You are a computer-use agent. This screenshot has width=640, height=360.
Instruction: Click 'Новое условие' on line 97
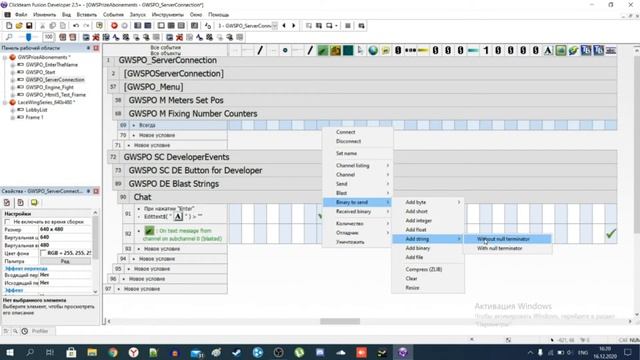point(142,289)
